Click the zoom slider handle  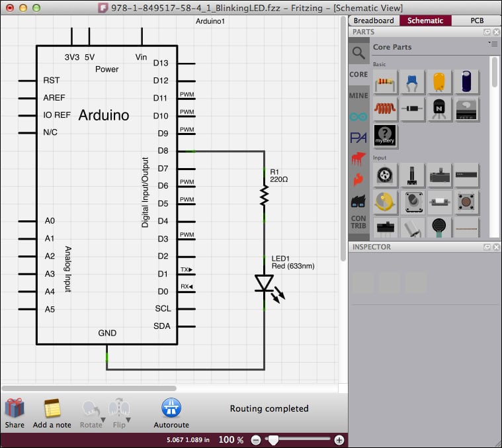[x=271, y=439]
